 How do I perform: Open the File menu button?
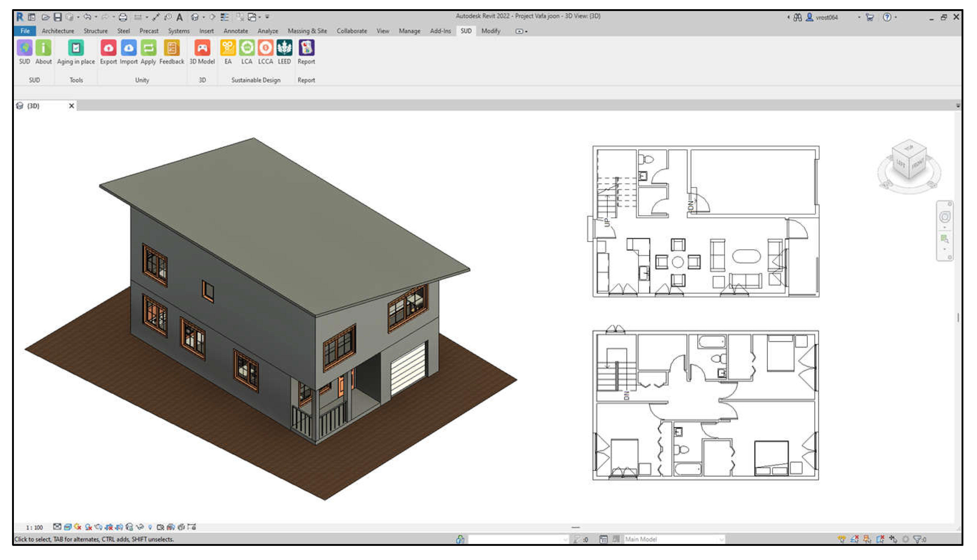point(25,31)
